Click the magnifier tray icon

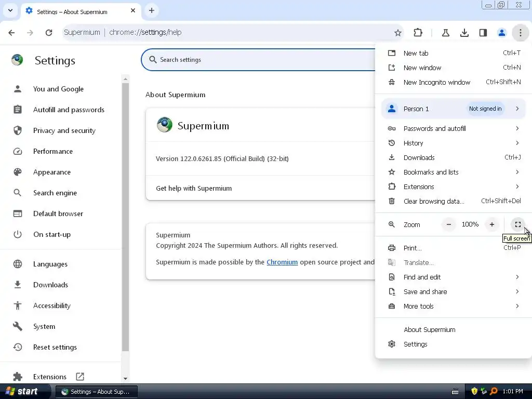tap(494, 391)
